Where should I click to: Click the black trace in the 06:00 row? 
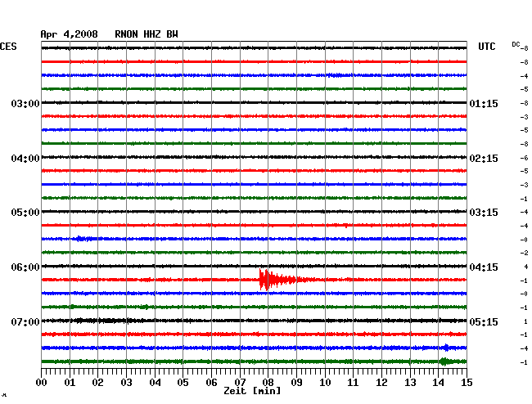point(254,266)
